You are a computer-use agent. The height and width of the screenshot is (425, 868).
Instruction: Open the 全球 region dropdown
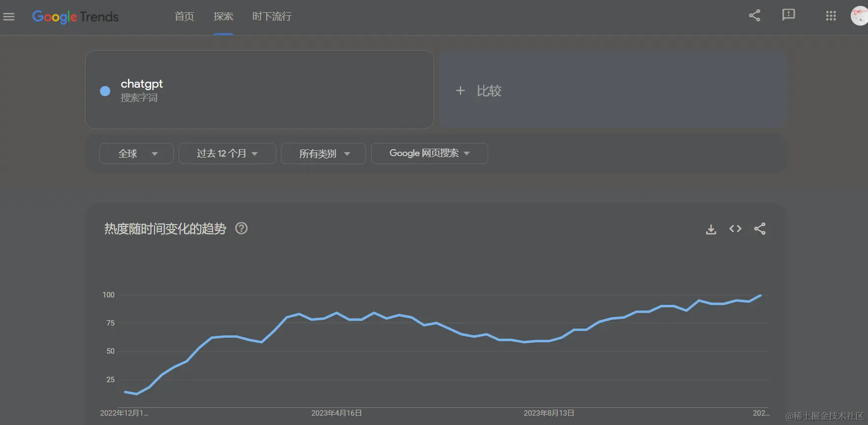pos(136,154)
